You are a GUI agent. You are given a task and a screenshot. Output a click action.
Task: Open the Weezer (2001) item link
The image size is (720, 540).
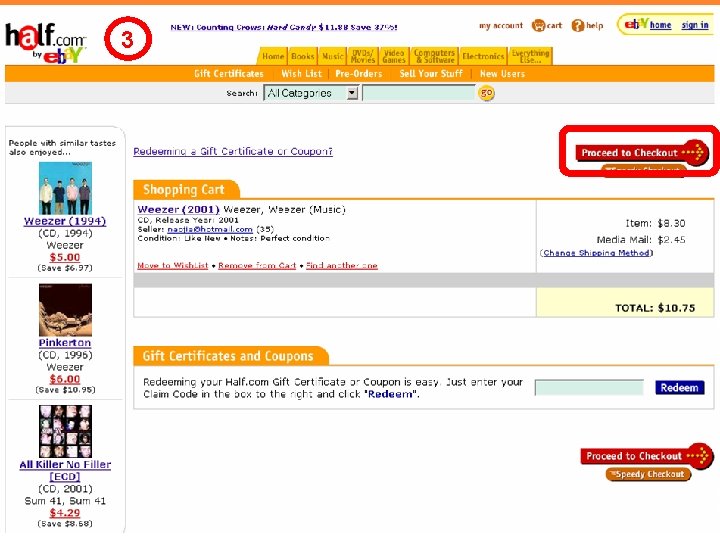178,209
